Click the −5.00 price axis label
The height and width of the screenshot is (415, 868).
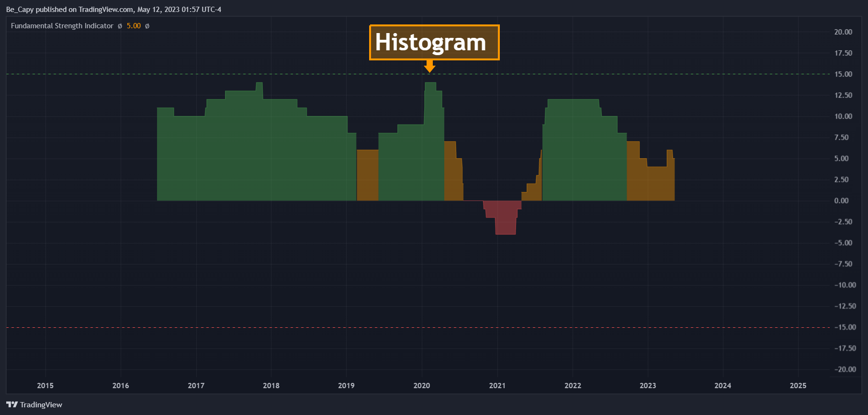coord(843,243)
